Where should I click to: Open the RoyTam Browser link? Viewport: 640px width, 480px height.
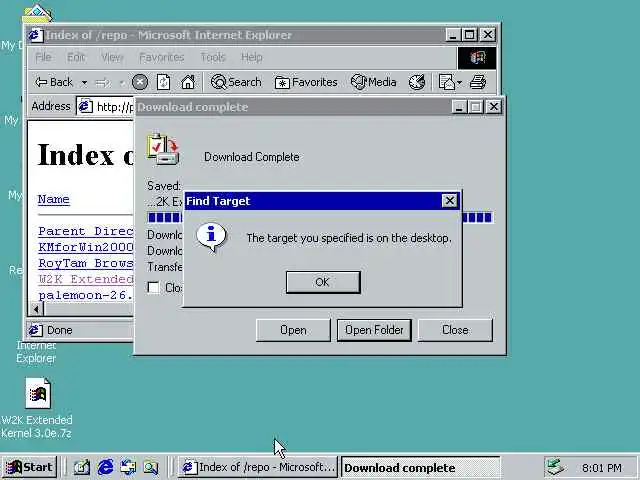(86, 263)
